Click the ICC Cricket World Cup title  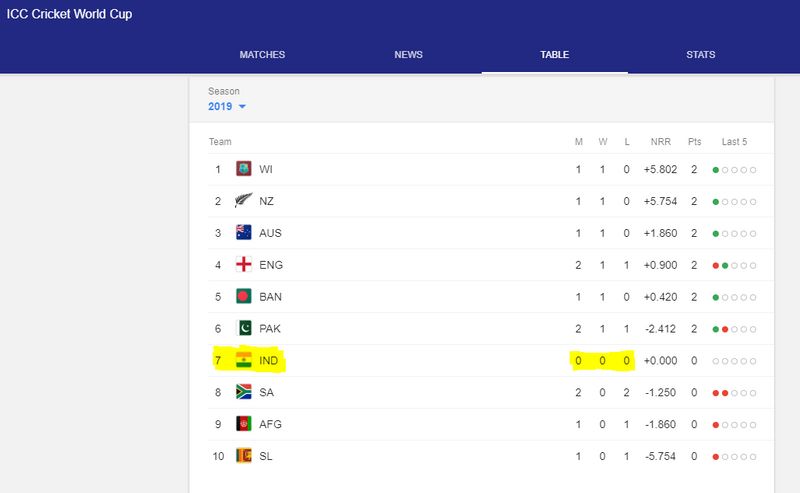coord(69,15)
